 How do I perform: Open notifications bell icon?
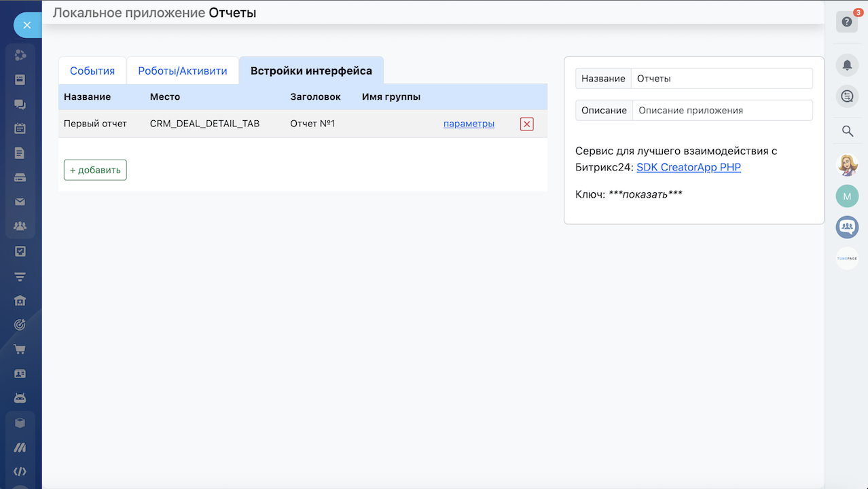[847, 65]
